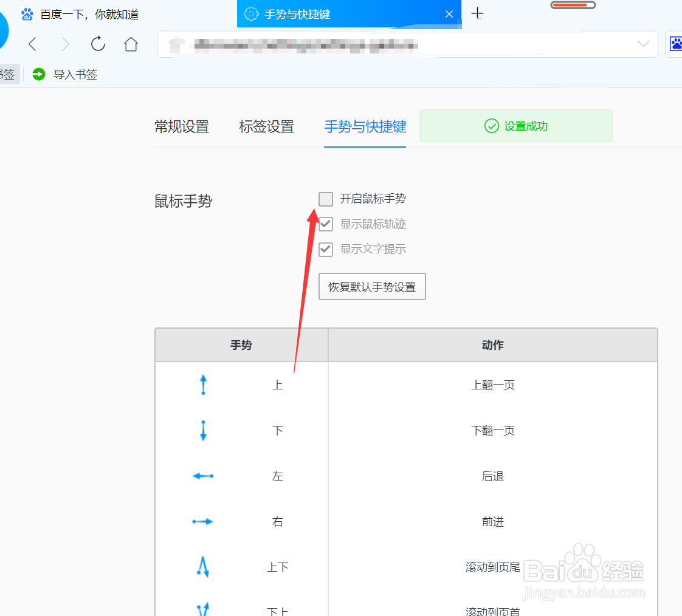Screen dimensions: 682x616
Task: Open the 标签设置 tab
Action: coord(267,126)
